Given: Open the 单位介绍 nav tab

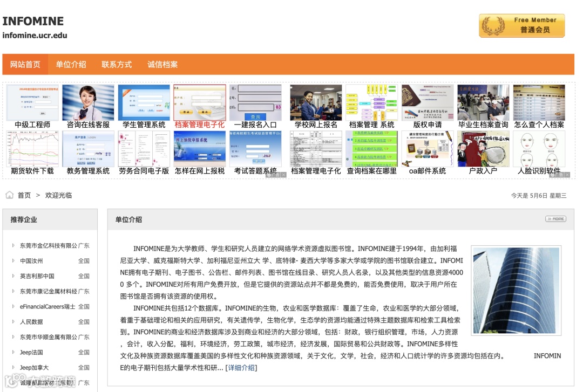Looking at the screenshot, I should [x=71, y=64].
